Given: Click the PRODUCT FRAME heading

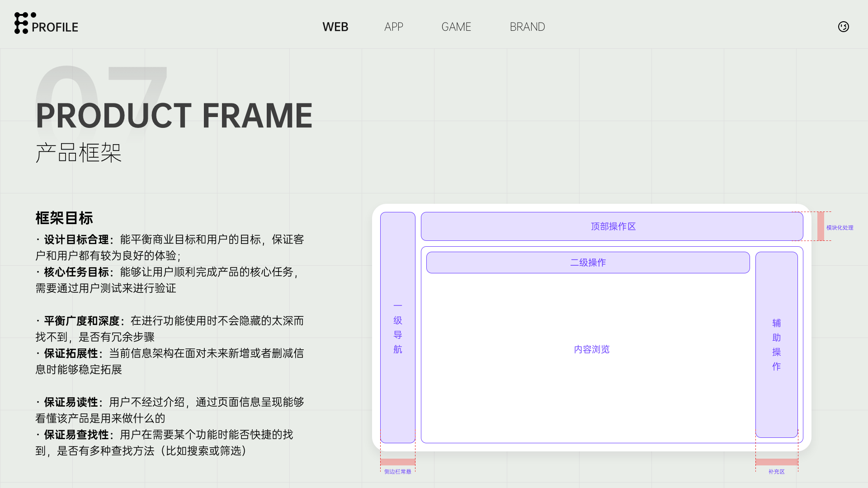Looking at the screenshot, I should click(174, 116).
